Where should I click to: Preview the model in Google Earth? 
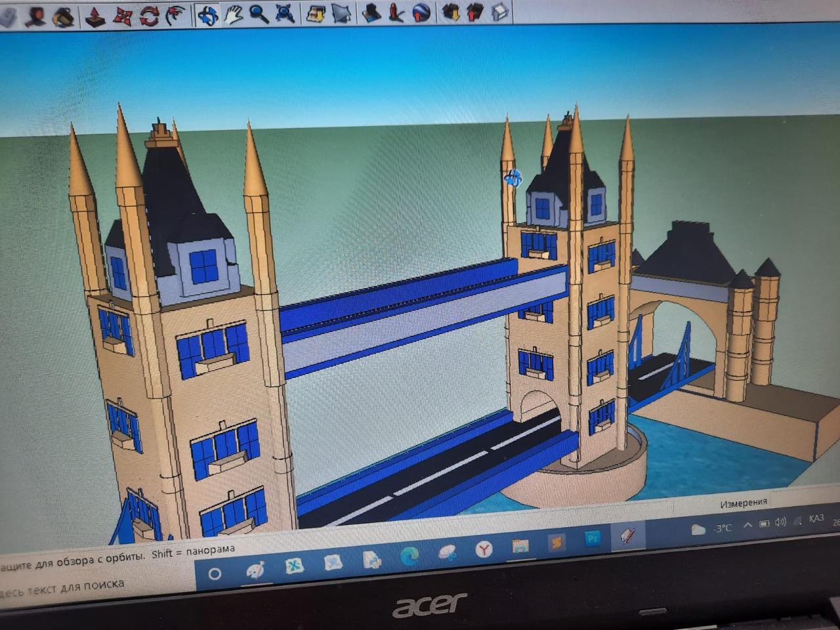pyautogui.click(x=421, y=12)
